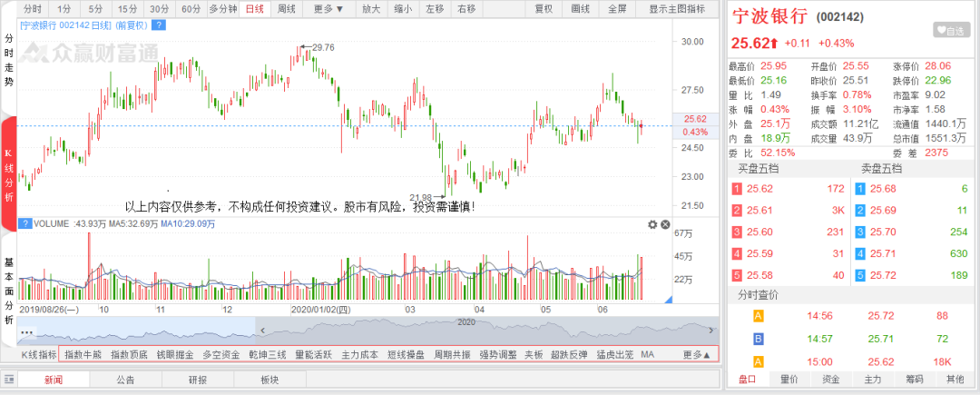
Task: Open the 新闻 news tab
Action: tap(54, 380)
